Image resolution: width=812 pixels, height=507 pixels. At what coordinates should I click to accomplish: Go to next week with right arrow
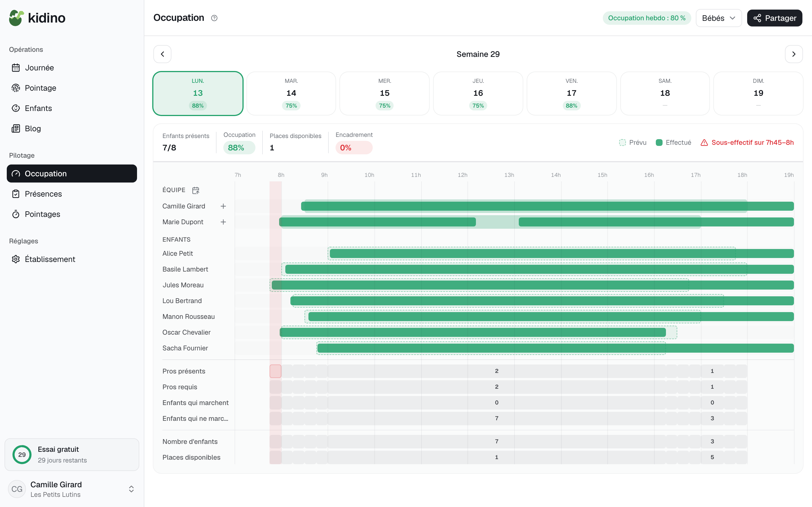tap(794, 54)
